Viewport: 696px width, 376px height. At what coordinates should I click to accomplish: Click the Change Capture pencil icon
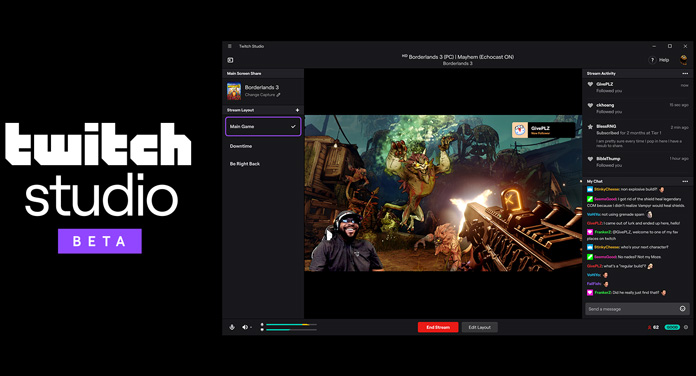278,95
